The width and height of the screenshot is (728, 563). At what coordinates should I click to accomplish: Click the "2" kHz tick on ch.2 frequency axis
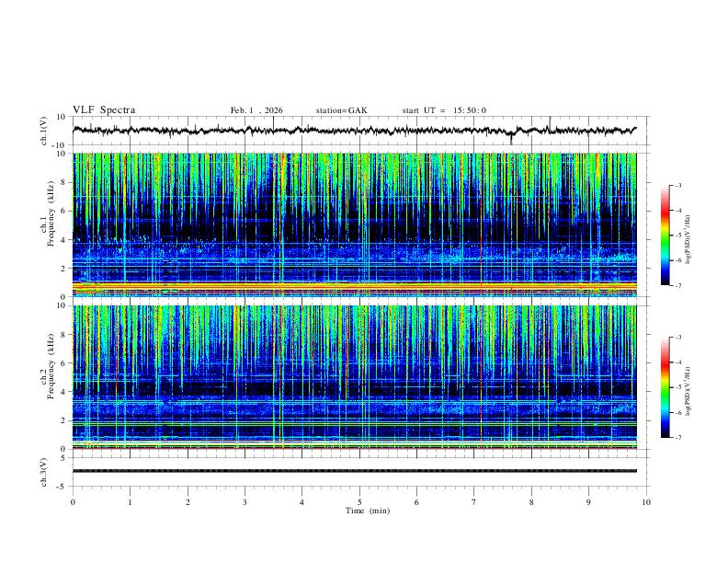(x=63, y=420)
